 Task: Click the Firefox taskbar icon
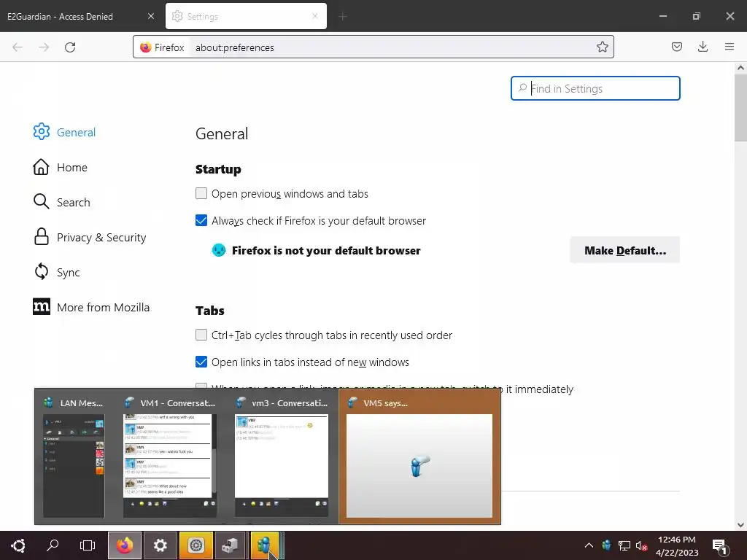(x=124, y=545)
